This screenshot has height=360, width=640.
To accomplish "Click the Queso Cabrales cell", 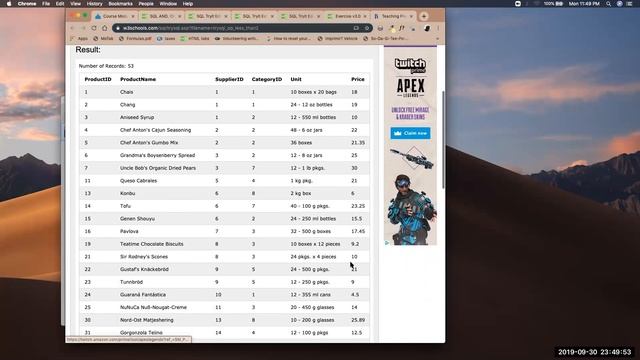I will click(x=138, y=181).
